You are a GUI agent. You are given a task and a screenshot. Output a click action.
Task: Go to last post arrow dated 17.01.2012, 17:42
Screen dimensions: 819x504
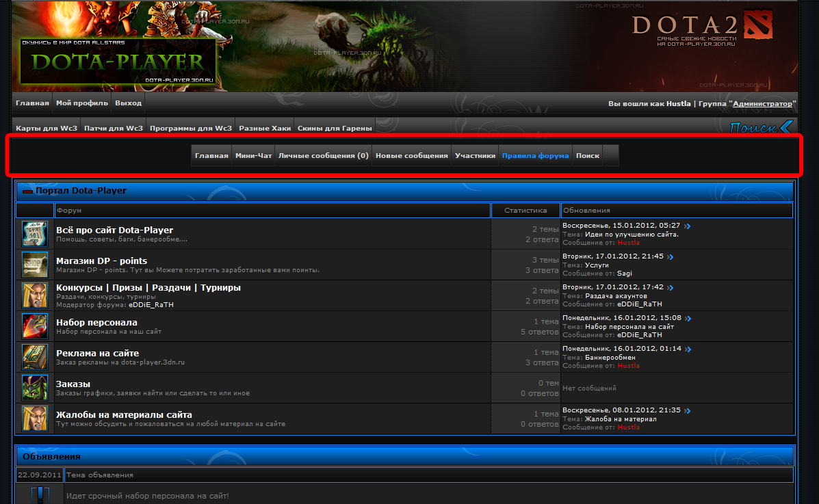click(671, 288)
